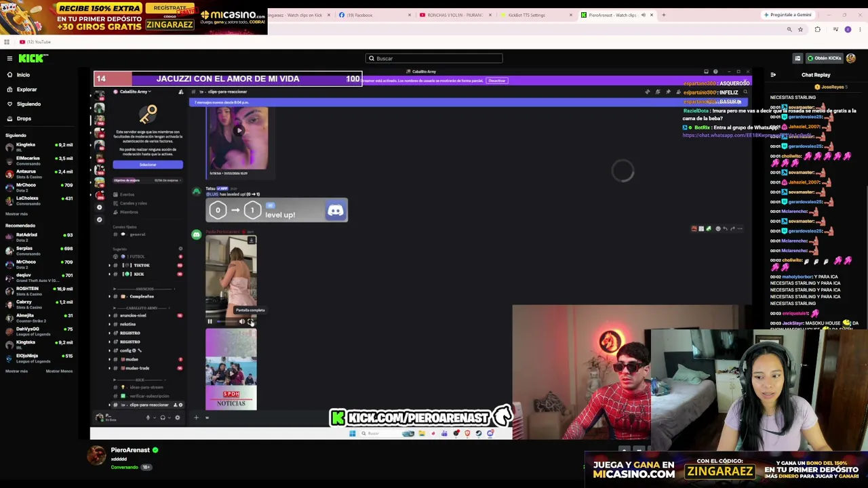Screen dimensions: 868x488
Task: Open the Conversando category link below the stream
Action: click(x=124, y=467)
